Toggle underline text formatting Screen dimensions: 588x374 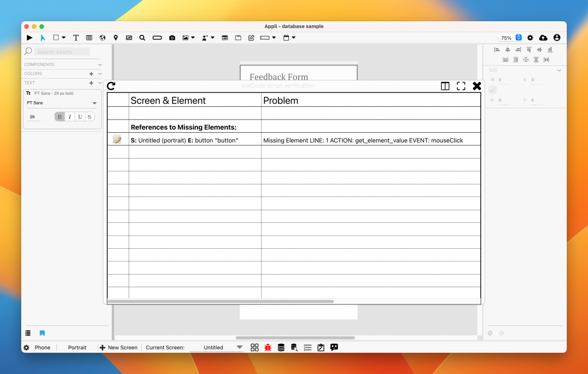[x=80, y=117]
